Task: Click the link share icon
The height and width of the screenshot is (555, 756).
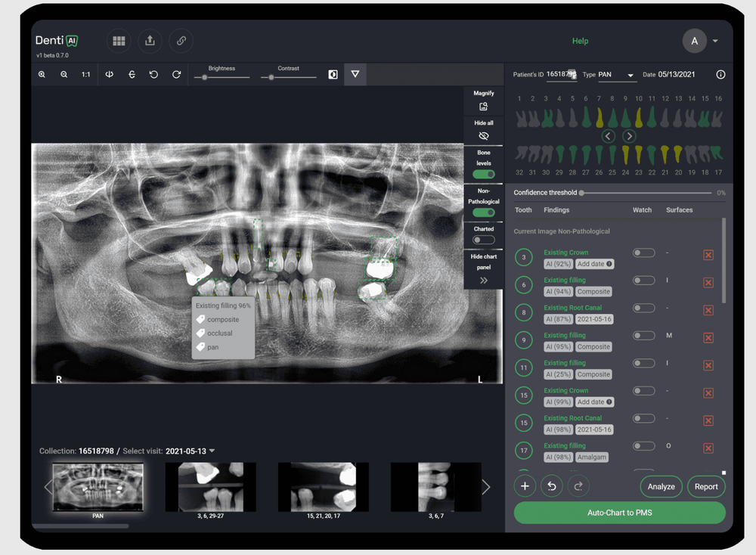Action: 181,41
